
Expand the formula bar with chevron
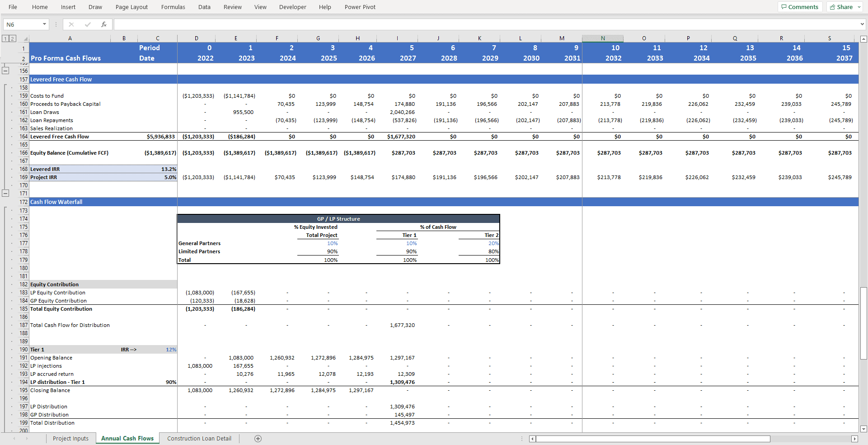point(862,24)
